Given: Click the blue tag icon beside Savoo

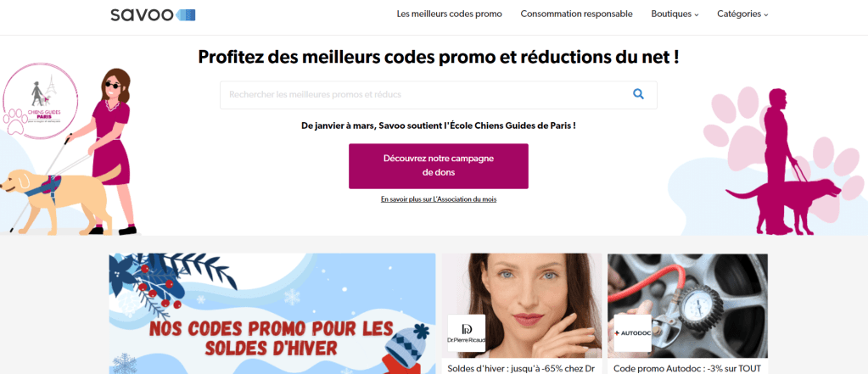Looking at the screenshot, I should [186, 15].
